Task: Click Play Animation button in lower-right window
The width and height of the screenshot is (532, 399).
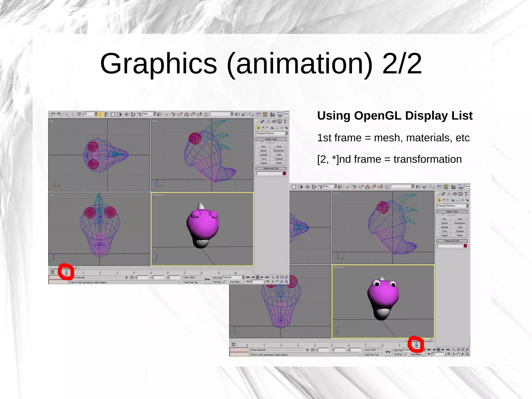Action: 438,350
